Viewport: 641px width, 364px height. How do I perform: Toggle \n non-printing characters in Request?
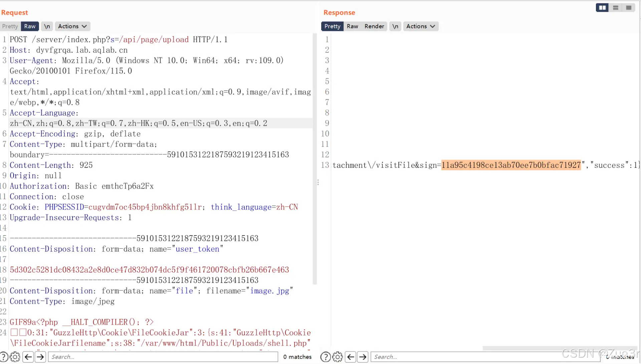click(x=47, y=26)
